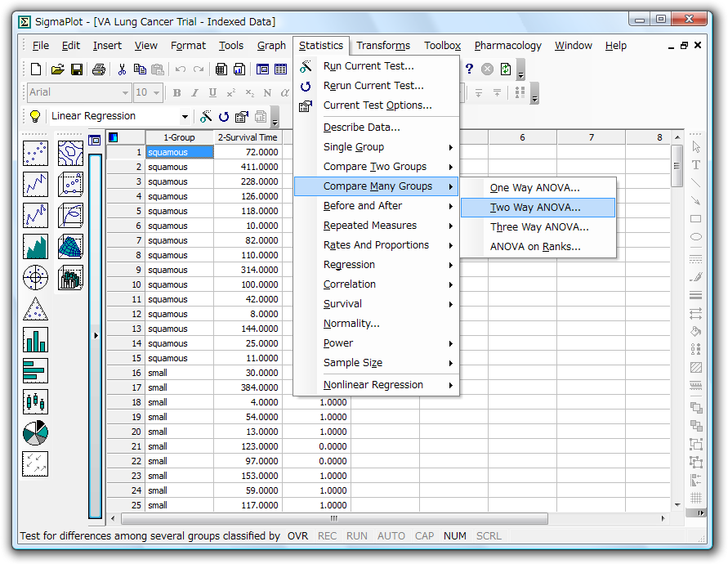728x564 pixels.
Task: Select cell 411.0000 in Survival Time column
Action: click(248, 167)
